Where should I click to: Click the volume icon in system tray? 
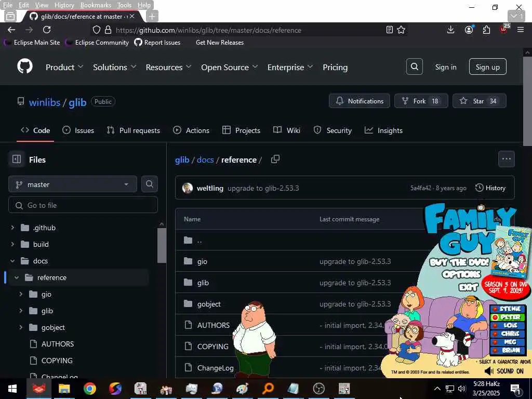(x=462, y=389)
